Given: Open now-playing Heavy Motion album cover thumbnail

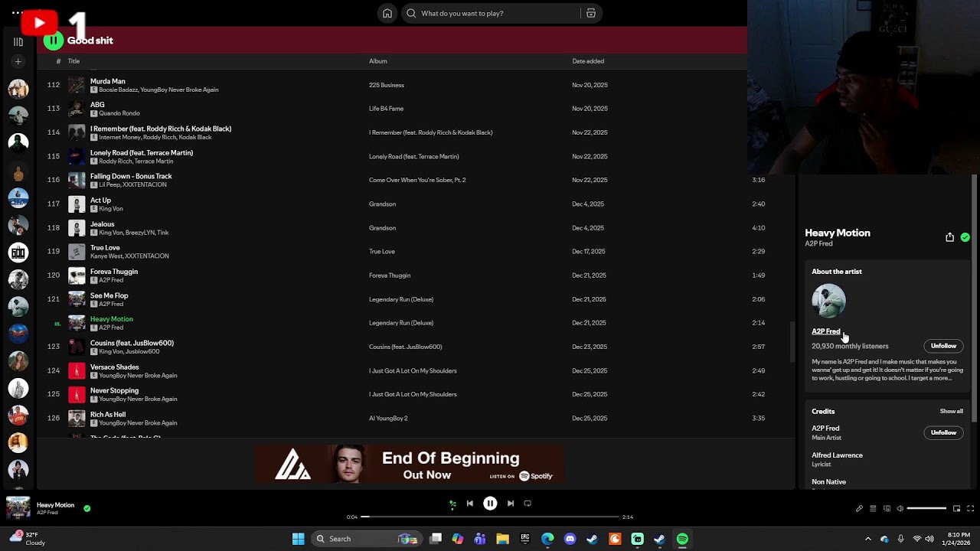Looking at the screenshot, I should pyautogui.click(x=18, y=508).
